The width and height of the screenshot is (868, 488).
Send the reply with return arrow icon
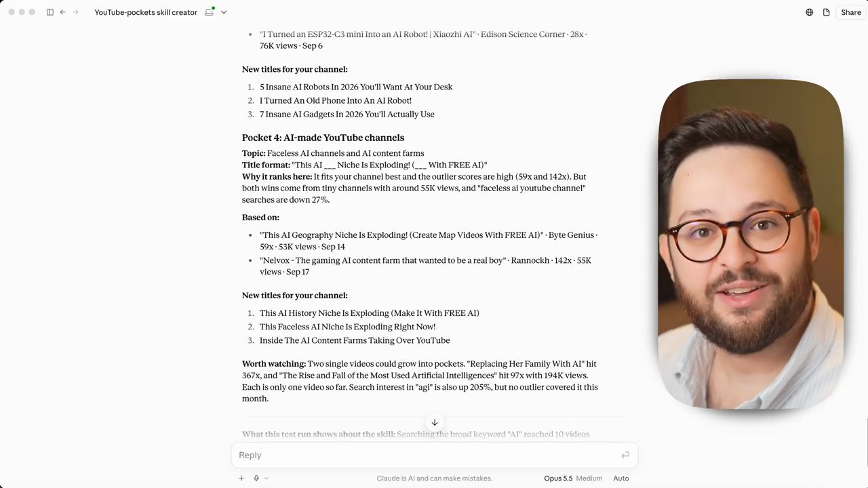pyautogui.click(x=625, y=455)
